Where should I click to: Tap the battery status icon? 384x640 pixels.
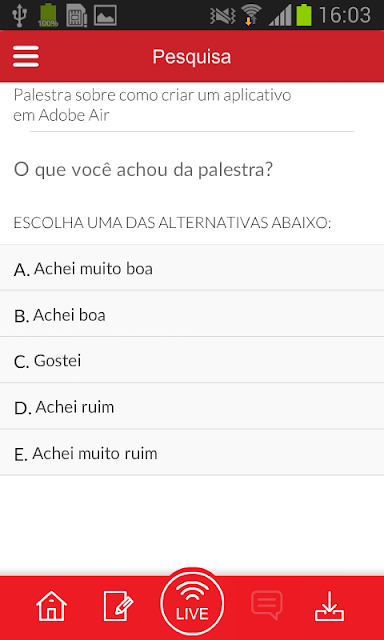[x=304, y=15]
